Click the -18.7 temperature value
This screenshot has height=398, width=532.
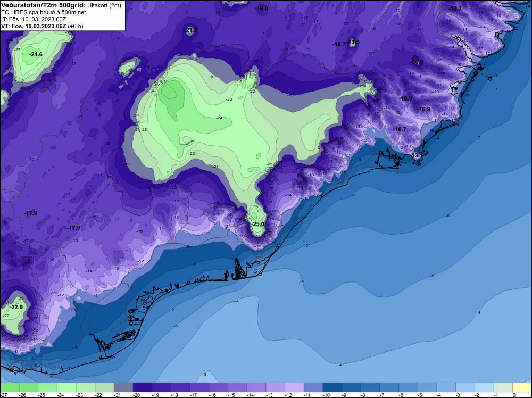(339, 45)
